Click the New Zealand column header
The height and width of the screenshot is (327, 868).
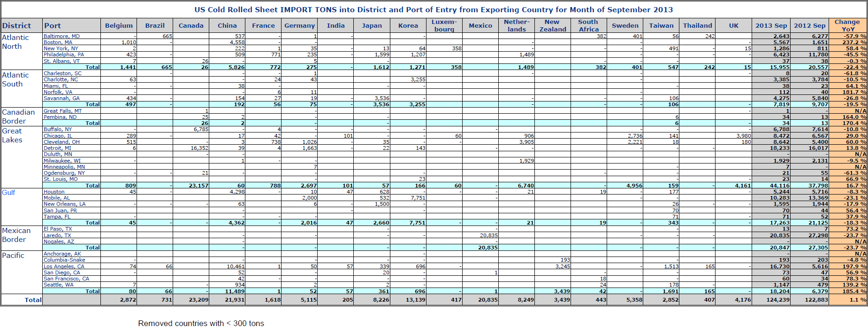tap(552, 25)
